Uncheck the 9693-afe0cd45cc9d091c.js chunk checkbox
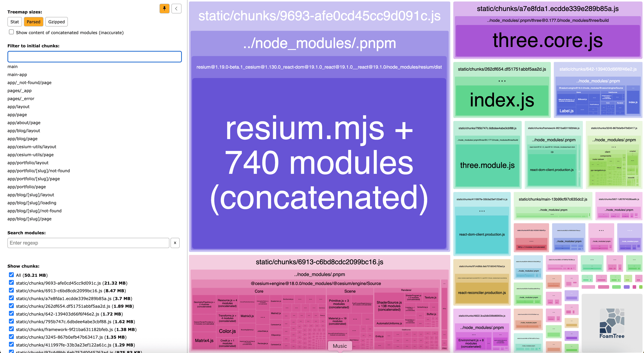Screen dimensions: 644x353 coord(11,283)
